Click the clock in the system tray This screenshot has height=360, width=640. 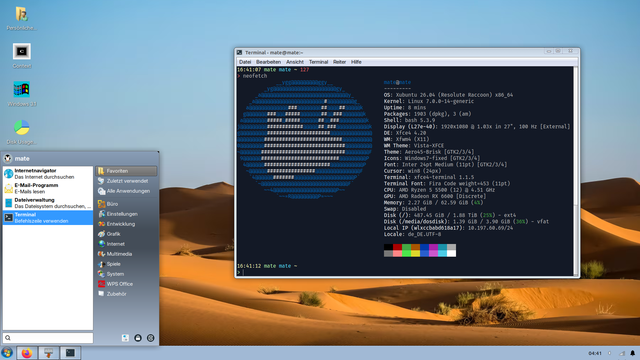pyautogui.click(x=595, y=353)
